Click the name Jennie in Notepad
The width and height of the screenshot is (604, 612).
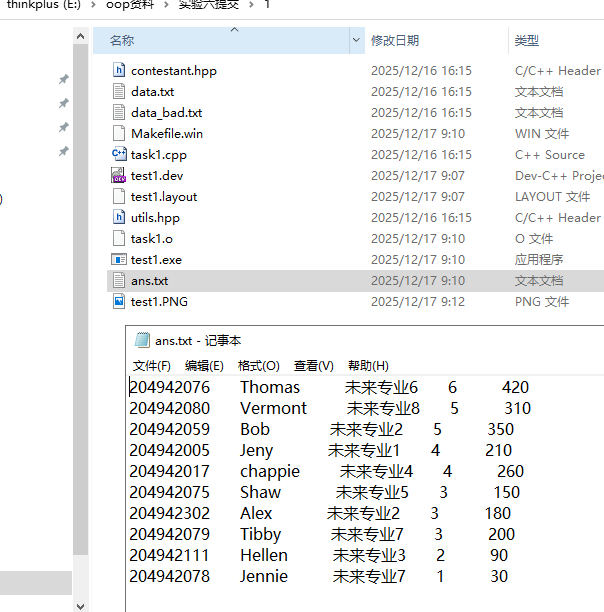[x=264, y=576]
